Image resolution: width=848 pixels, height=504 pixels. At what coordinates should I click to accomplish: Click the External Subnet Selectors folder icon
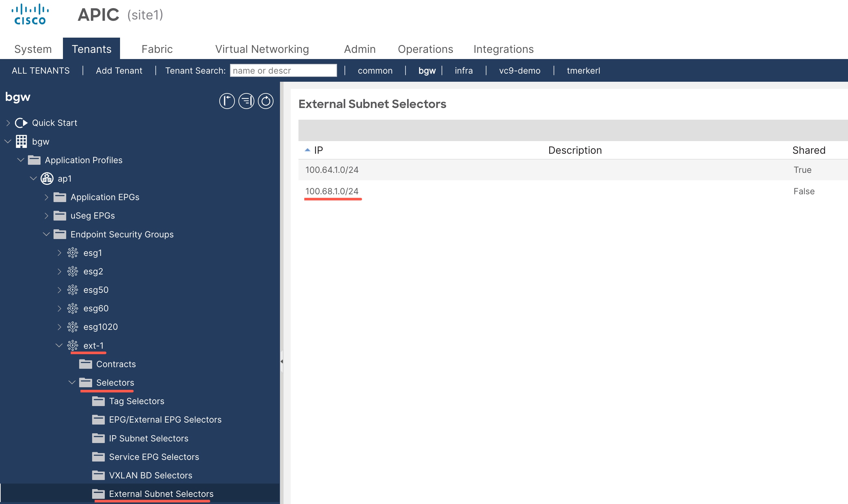click(99, 494)
